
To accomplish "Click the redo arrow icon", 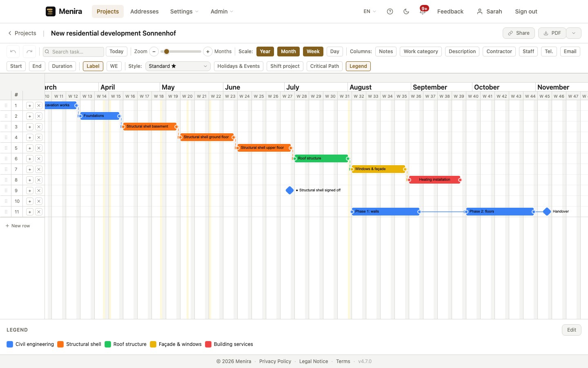I will pyautogui.click(x=29, y=52).
